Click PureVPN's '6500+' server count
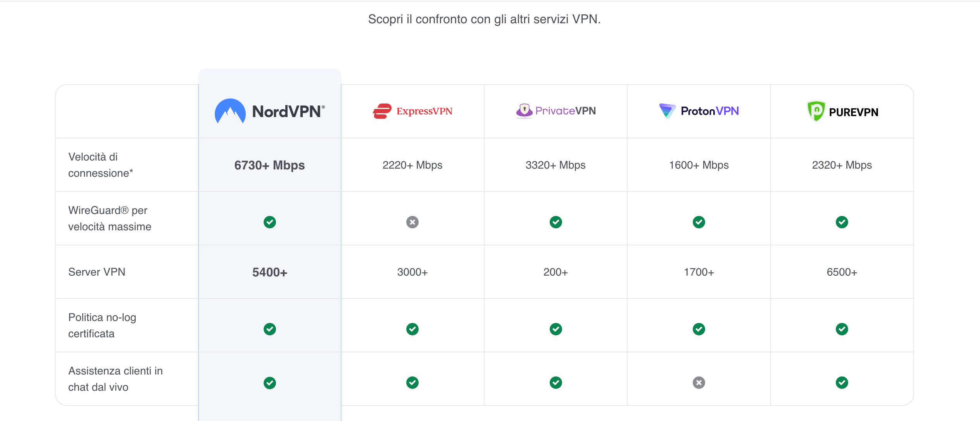Screen dimensions: 980x421 842,272
